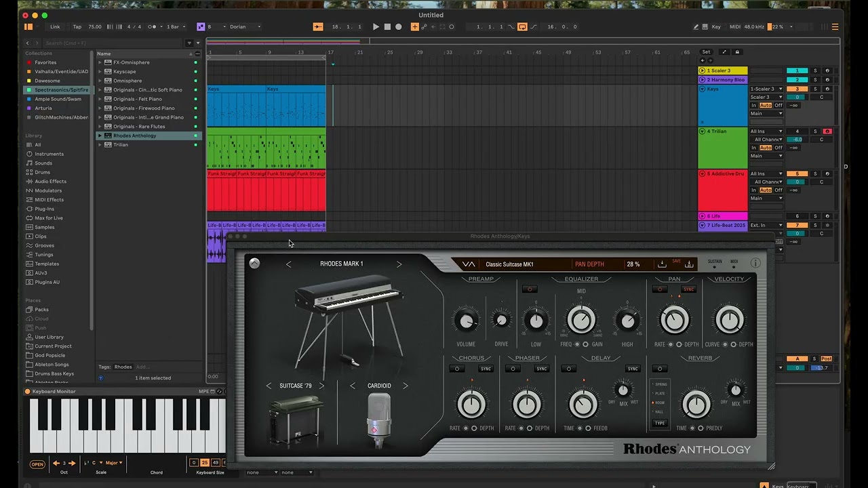Select previous Rhodes Mark 1 model
868x488 pixels.
coord(289,264)
